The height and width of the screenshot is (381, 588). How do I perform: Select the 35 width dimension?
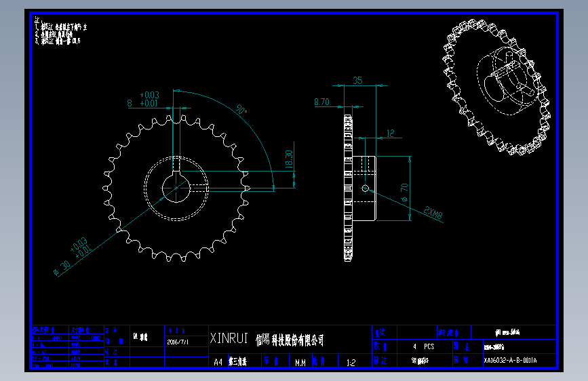pyautogui.click(x=357, y=80)
